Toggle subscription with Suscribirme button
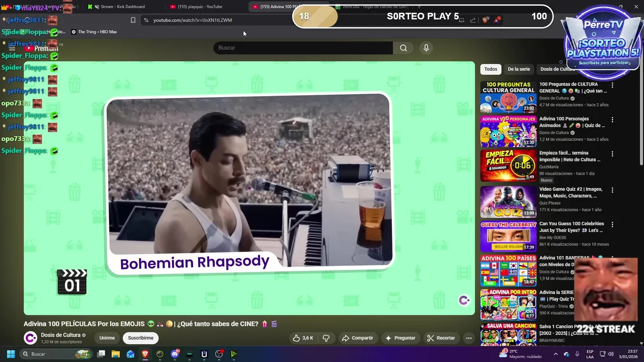The height and width of the screenshot is (362, 644). [140, 338]
